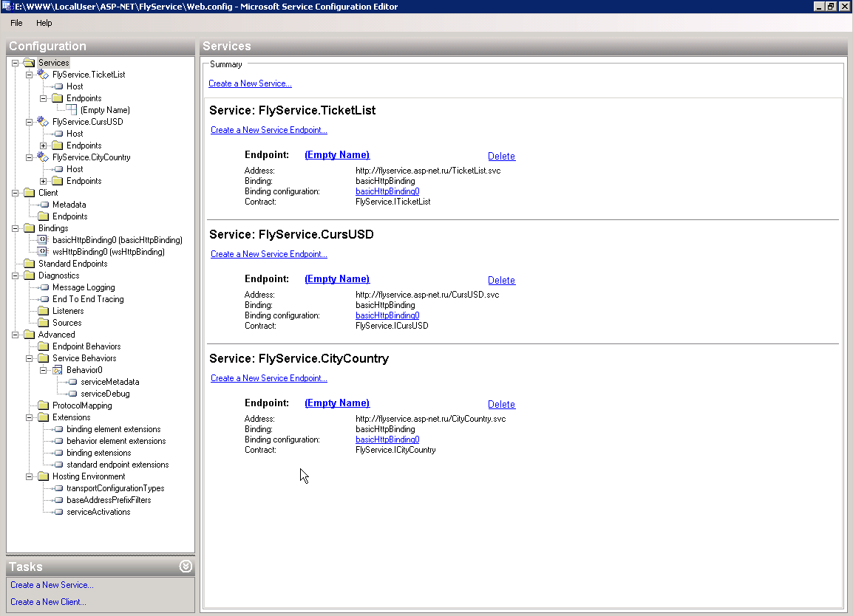Select binding extensions tree item
The image size is (853, 616).
tap(98, 453)
